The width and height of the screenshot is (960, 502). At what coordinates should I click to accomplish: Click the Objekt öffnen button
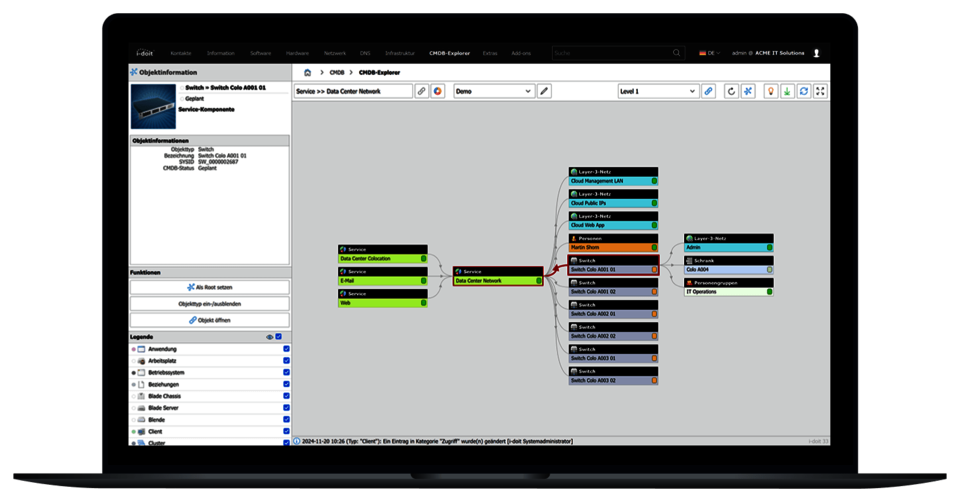pos(209,320)
